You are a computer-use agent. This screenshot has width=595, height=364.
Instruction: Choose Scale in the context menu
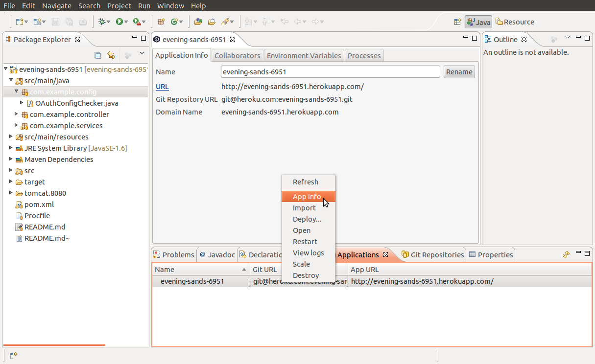pyautogui.click(x=309, y=264)
